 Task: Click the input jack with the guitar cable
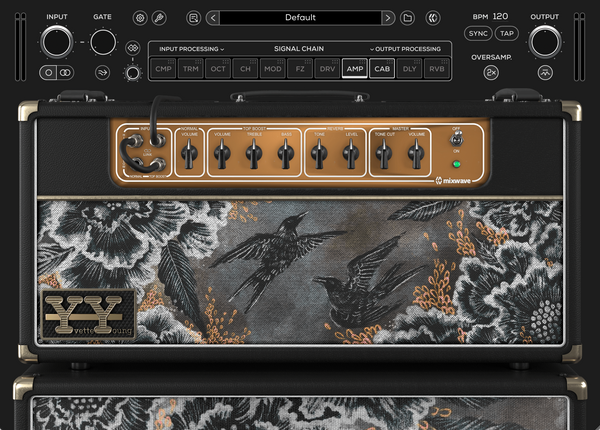click(x=158, y=141)
